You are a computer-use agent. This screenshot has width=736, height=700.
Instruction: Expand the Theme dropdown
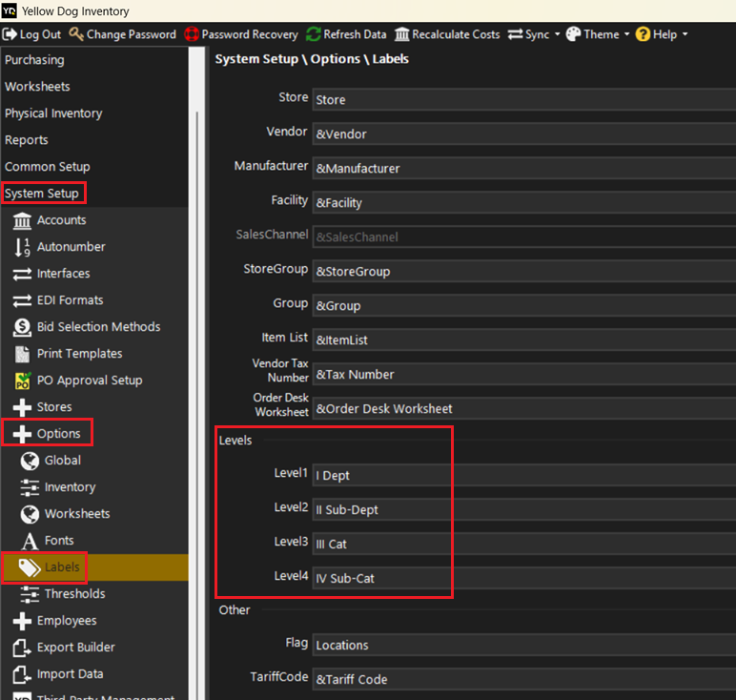pyautogui.click(x=598, y=34)
